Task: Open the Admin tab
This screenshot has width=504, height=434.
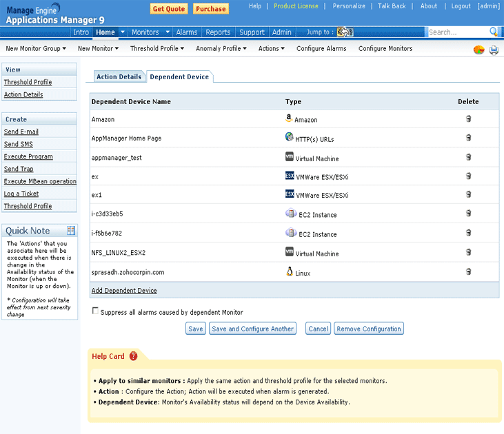Action: tap(281, 32)
